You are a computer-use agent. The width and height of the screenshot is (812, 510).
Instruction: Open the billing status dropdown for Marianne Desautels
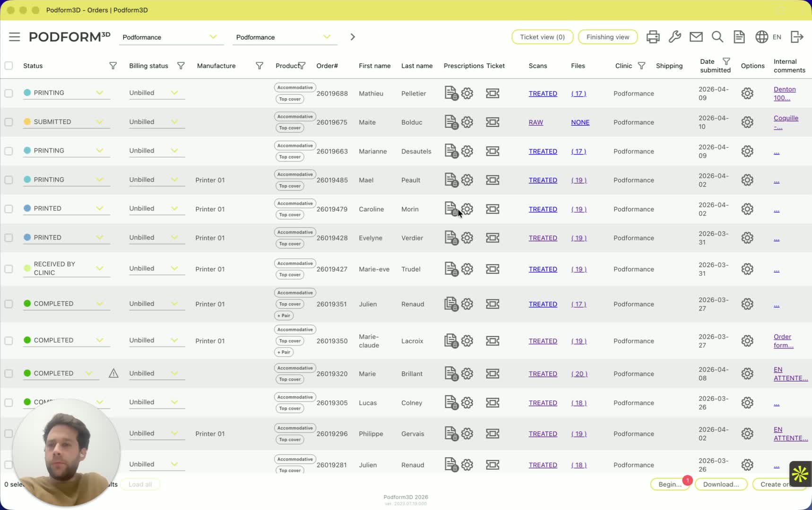pos(156,150)
